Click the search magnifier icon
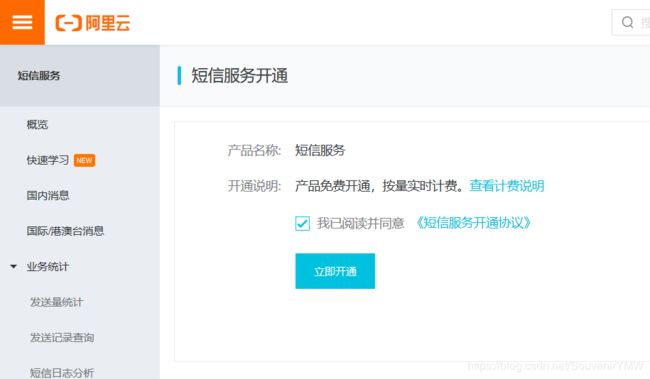Viewport: 650px width, 379px height. pos(627,22)
